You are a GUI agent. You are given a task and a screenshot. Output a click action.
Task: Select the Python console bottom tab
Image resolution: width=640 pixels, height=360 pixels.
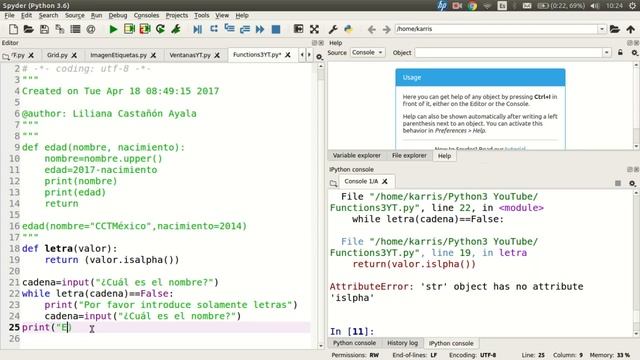354,343
